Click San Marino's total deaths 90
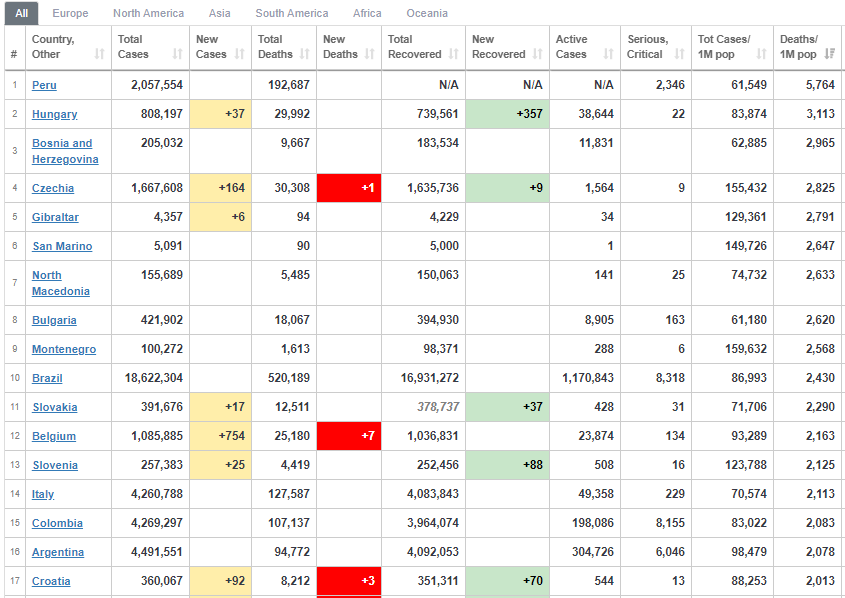 coord(303,246)
